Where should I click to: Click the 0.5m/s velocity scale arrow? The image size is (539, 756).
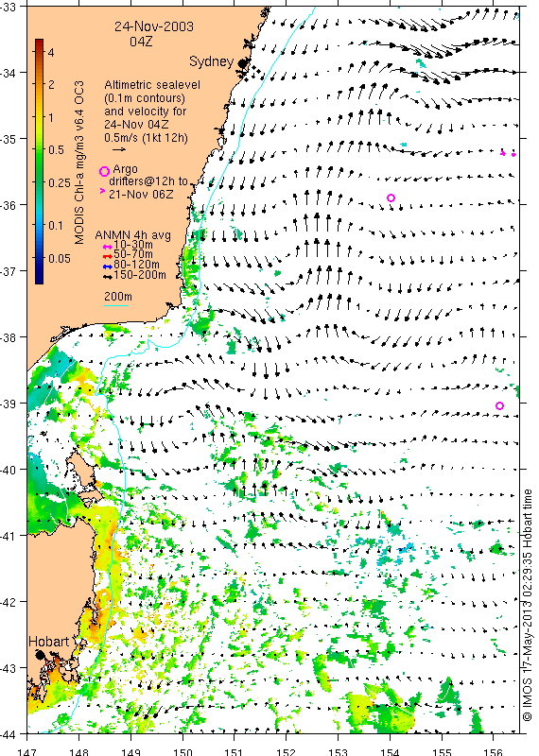pyautogui.click(x=119, y=149)
